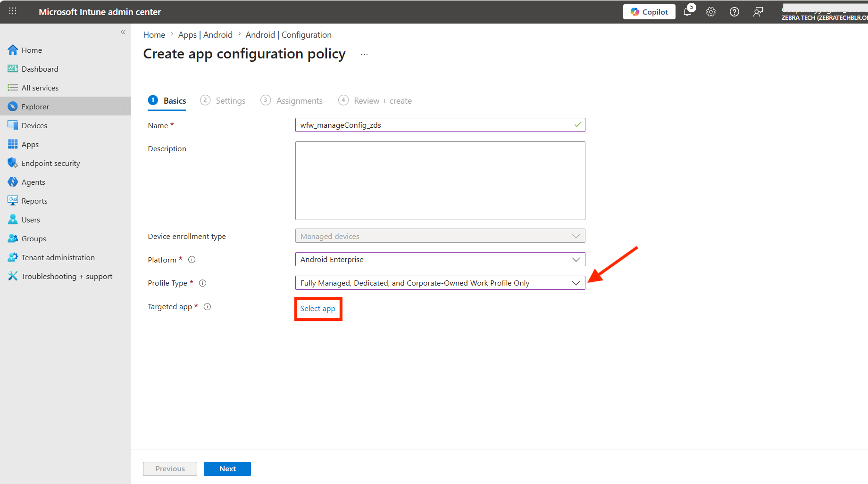The image size is (868, 484).
Task: Open portal settings gear icon
Action: [x=711, y=12]
